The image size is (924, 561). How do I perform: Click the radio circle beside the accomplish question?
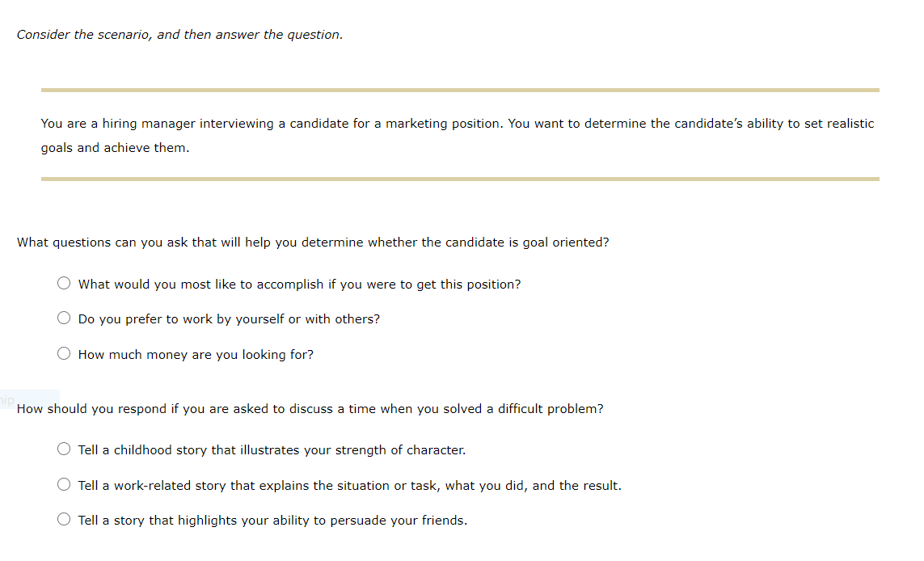[64, 283]
